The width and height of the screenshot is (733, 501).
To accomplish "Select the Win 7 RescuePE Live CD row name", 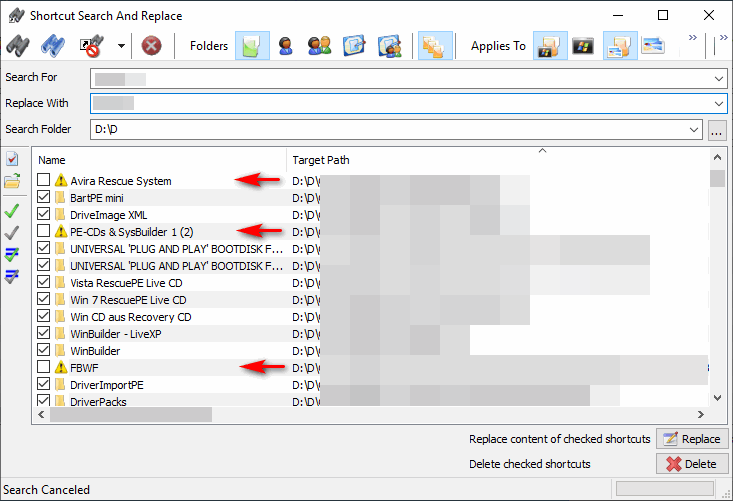I will coord(128,300).
